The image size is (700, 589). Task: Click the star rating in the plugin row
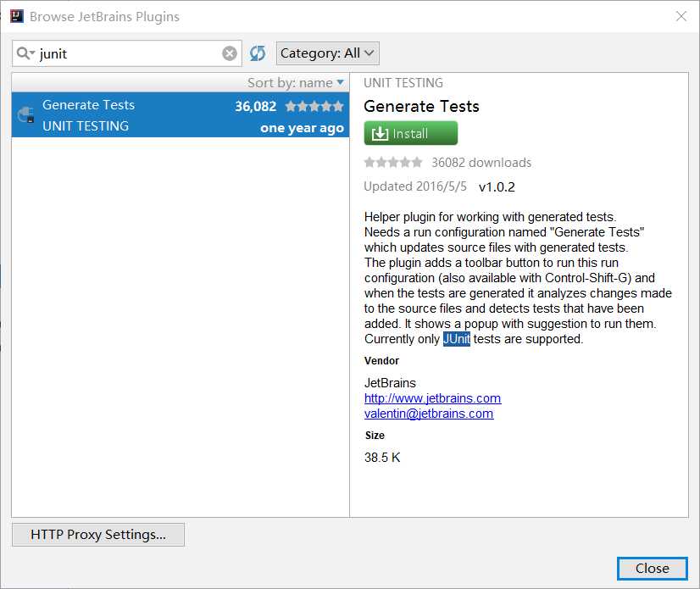314,106
